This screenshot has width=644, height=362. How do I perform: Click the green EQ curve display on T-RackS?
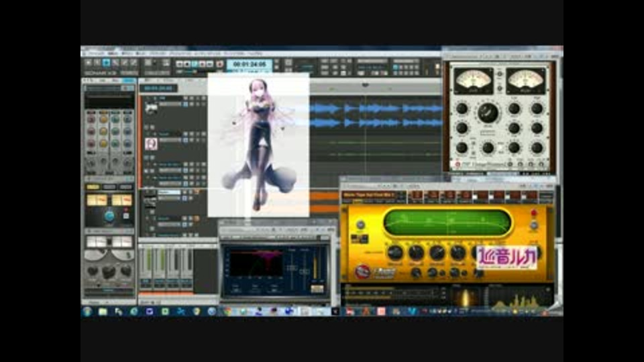(x=447, y=223)
